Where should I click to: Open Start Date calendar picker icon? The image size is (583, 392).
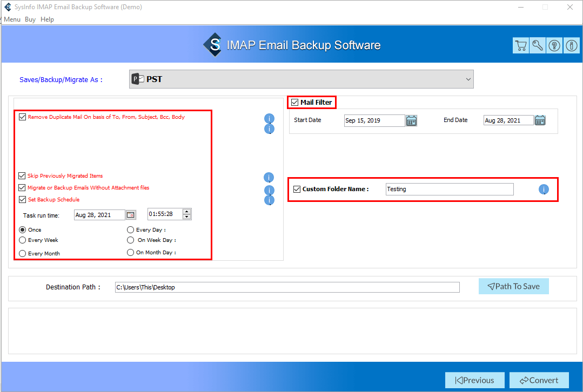point(411,121)
